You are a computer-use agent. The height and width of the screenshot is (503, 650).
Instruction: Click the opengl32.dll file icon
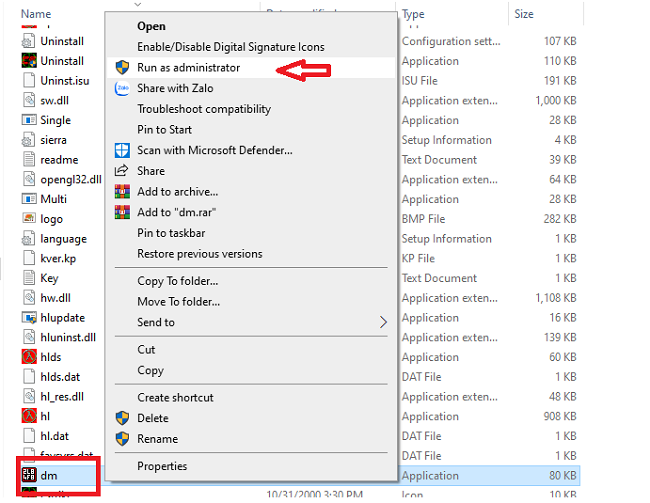click(29, 179)
